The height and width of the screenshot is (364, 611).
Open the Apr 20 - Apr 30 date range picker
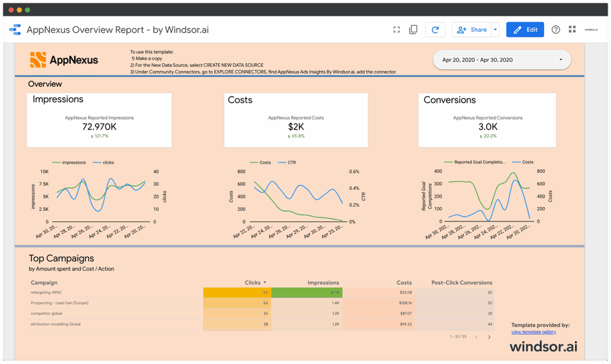tap(502, 60)
